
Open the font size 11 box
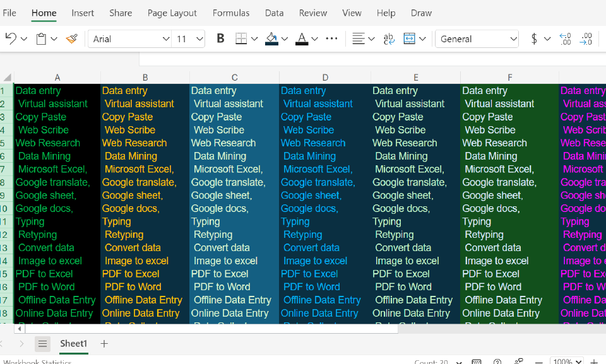pos(188,39)
